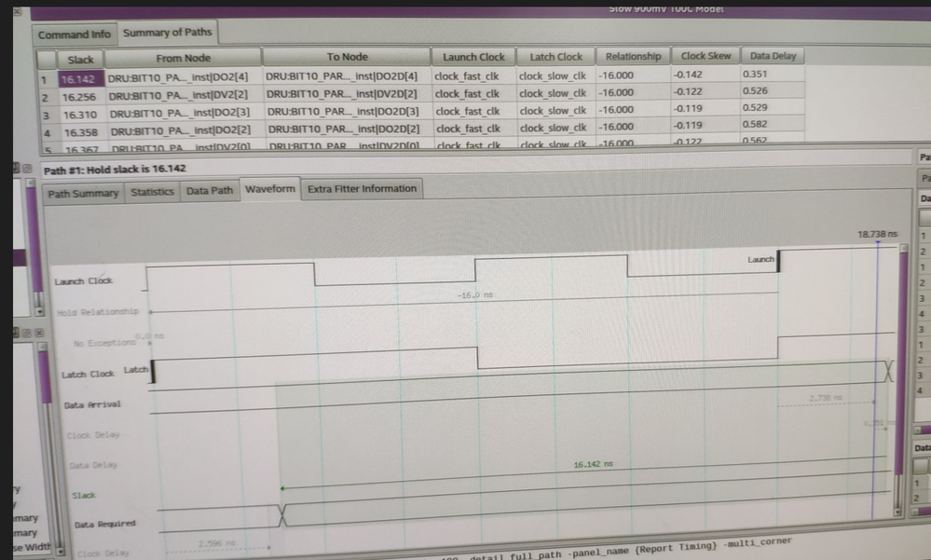Screen dimensions: 931x560
Task: Click data delay value 0.582
Action: coord(772,124)
